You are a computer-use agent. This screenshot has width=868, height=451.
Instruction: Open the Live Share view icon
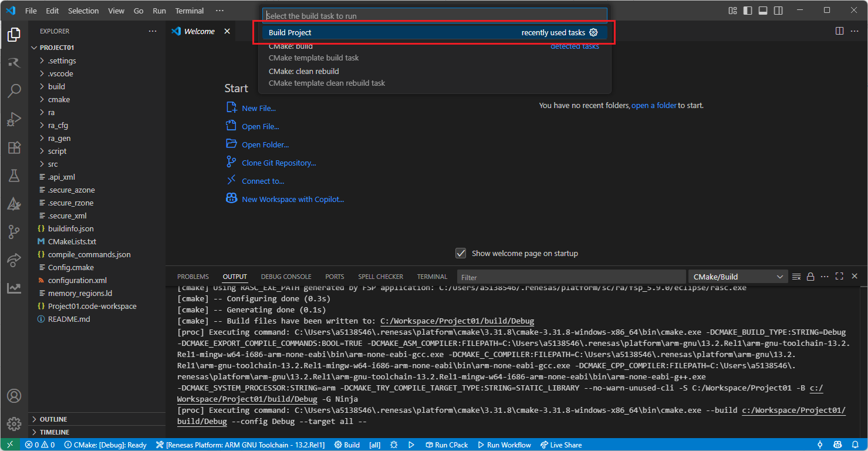click(14, 260)
